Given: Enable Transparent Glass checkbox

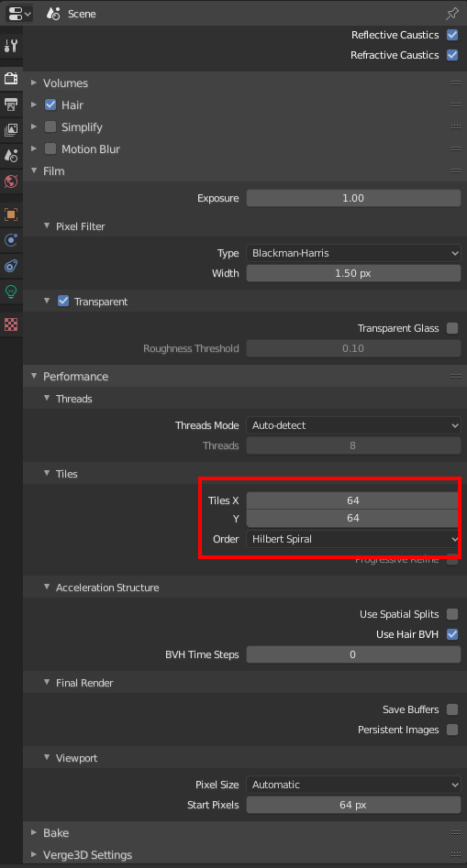Looking at the screenshot, I should tap(452, 328).
